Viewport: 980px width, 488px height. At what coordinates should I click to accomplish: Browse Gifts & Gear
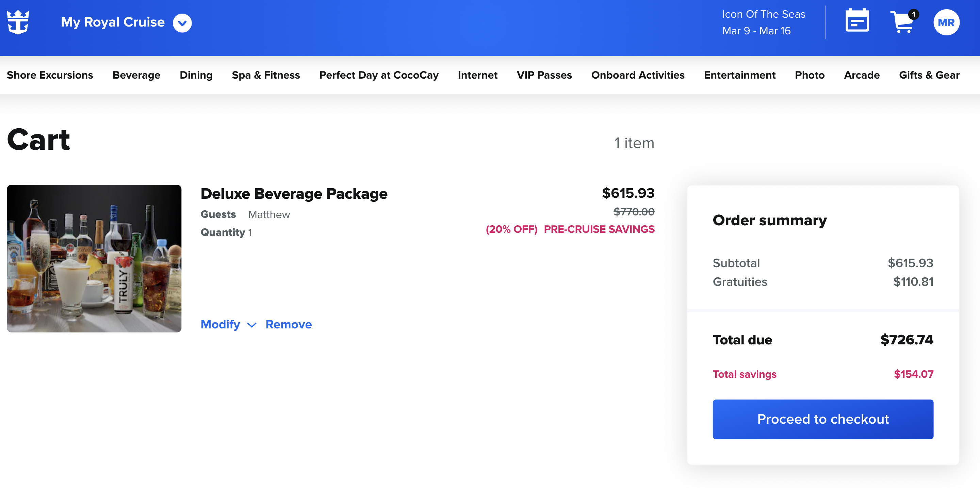point(929,75)
